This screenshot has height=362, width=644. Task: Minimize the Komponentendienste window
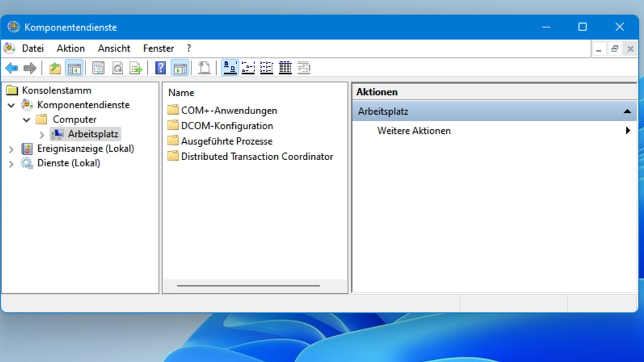(x=546, y=27)
